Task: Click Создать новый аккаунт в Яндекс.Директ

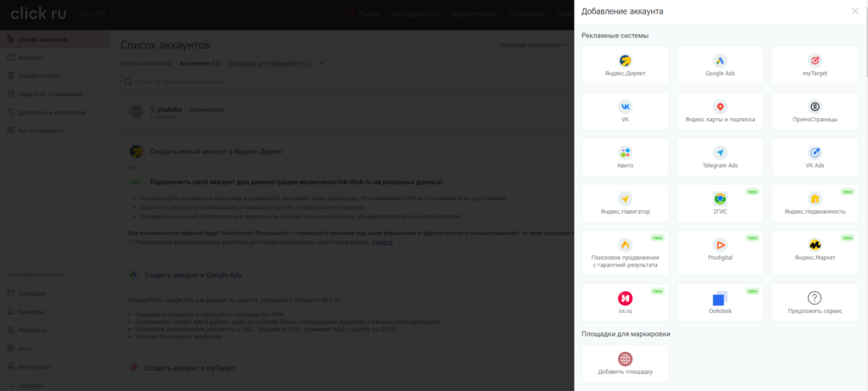Action: [x=217, y=151]
